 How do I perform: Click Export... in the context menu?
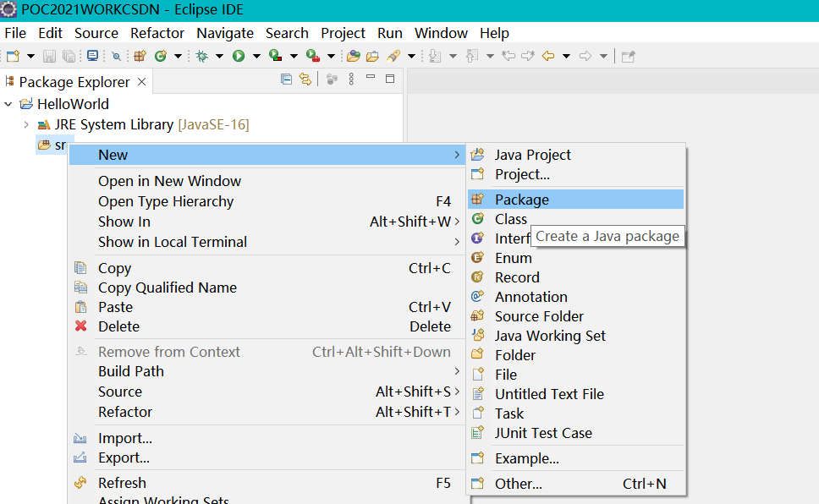pos(267,457)
